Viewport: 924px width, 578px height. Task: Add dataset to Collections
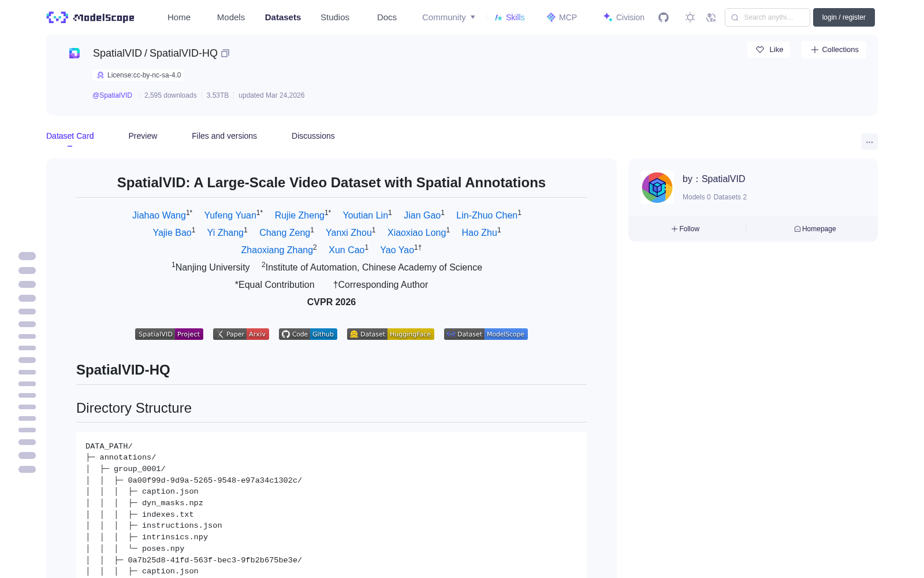pos(834,50)
